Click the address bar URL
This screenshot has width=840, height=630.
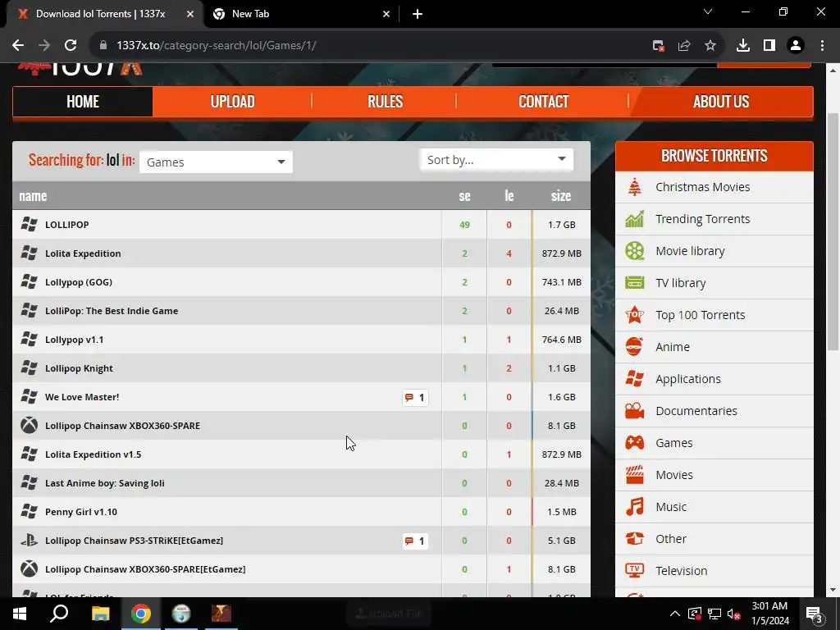216,46
